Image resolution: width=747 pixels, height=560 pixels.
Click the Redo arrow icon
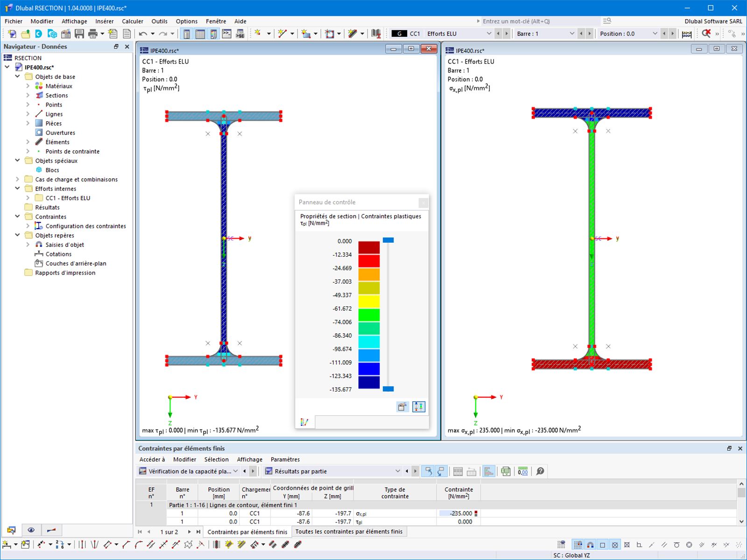[163, 34]
